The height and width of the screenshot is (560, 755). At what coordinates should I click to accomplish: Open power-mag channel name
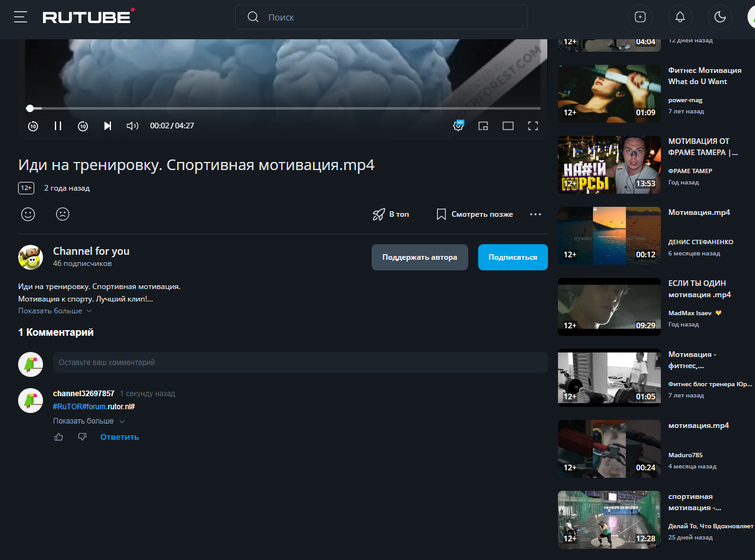685,100
